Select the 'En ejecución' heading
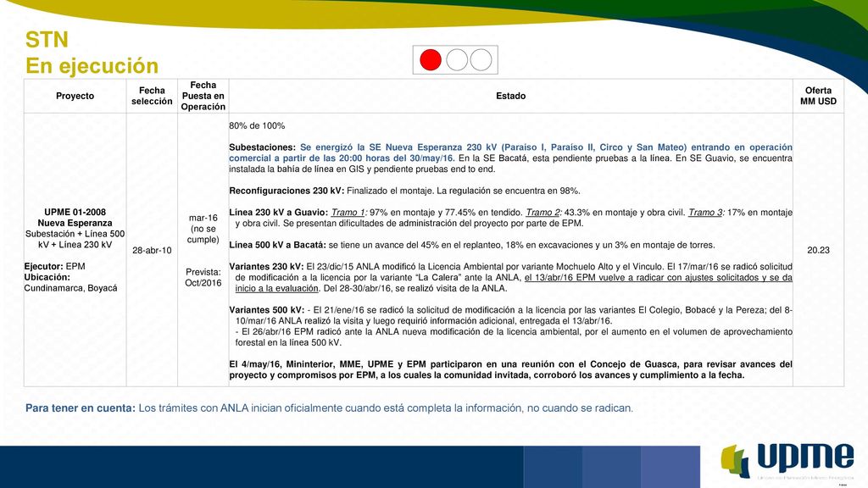Screen dimensions: 868x488 tap(92, 66)
